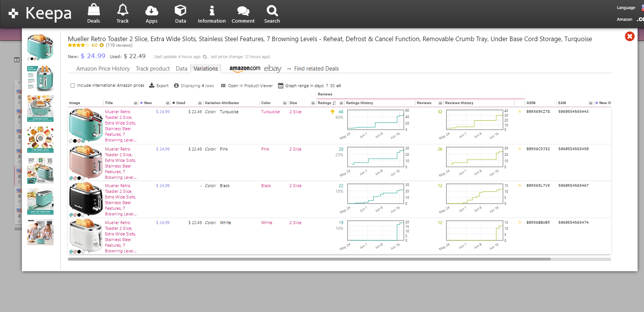Click the 119 reviews link

(119, 45)
